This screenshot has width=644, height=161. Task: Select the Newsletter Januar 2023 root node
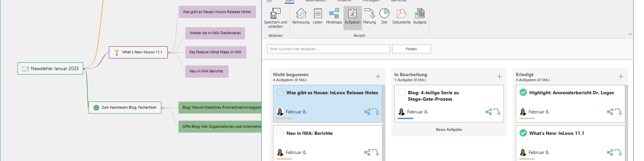pos(50,68)
